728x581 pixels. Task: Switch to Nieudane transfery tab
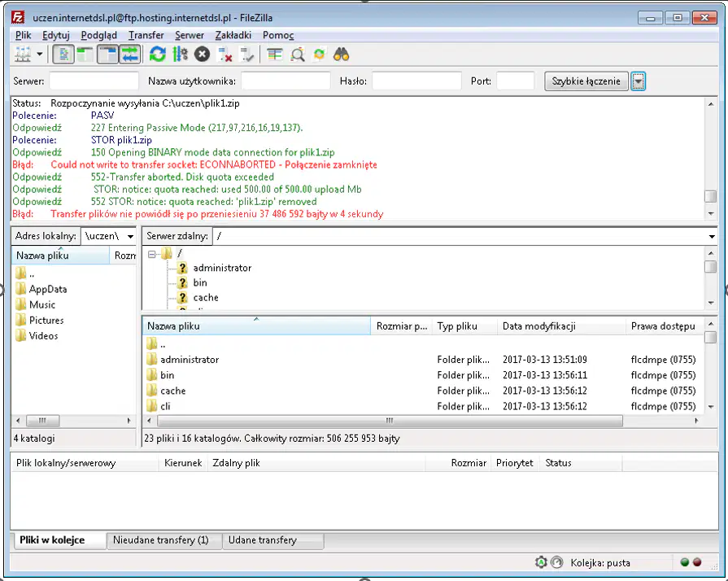(x=164, y=540)
